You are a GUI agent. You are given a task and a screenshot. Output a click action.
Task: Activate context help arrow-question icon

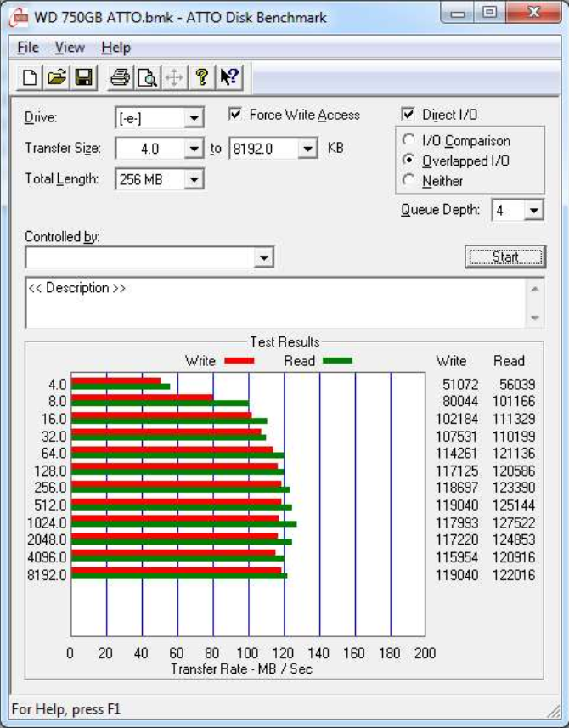(229, 77)
